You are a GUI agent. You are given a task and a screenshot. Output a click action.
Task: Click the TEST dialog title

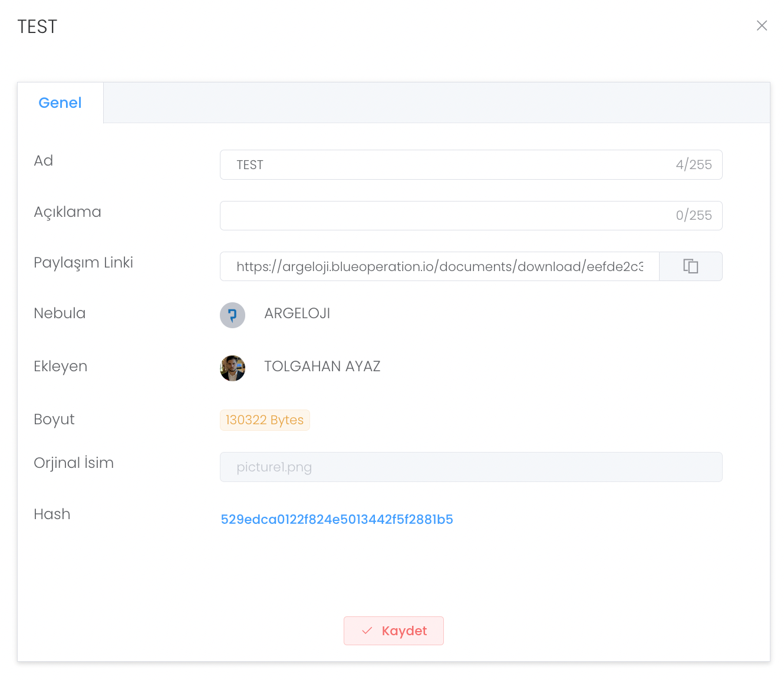(37, 27)
